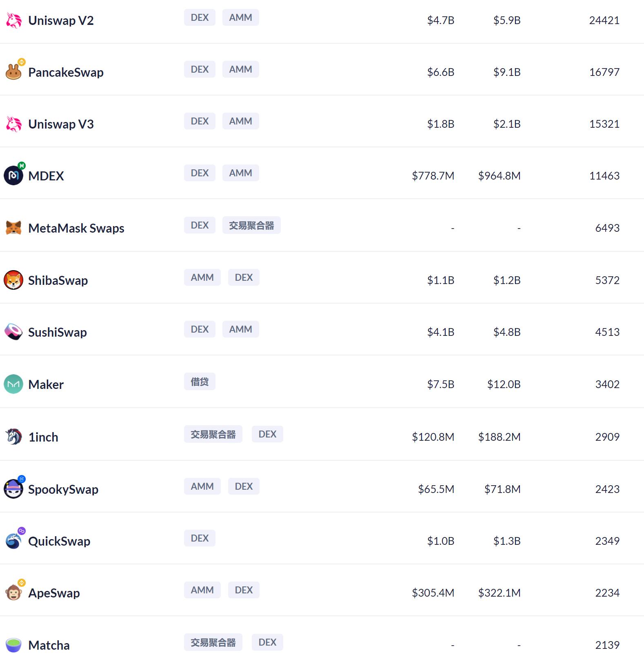Click the PancakeSwap bunny icon
The width and height of the screenshot is (644, 666).
pos(13,72)
